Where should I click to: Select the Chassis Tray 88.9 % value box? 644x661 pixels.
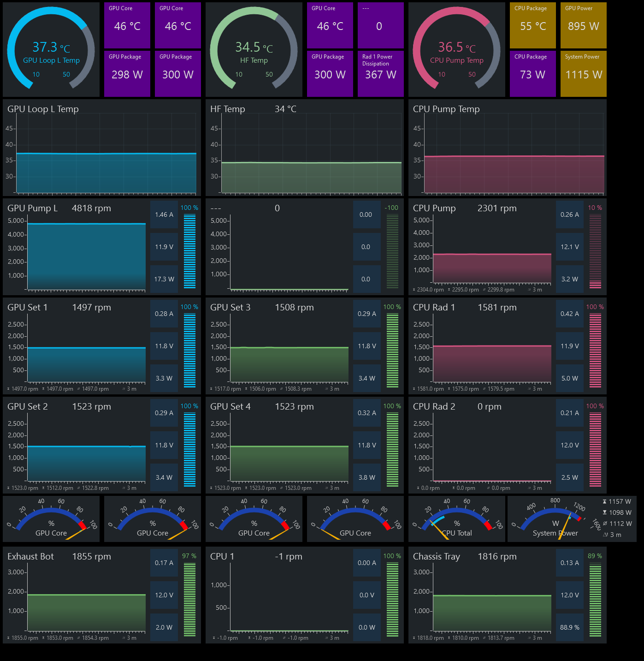point(570,627)
